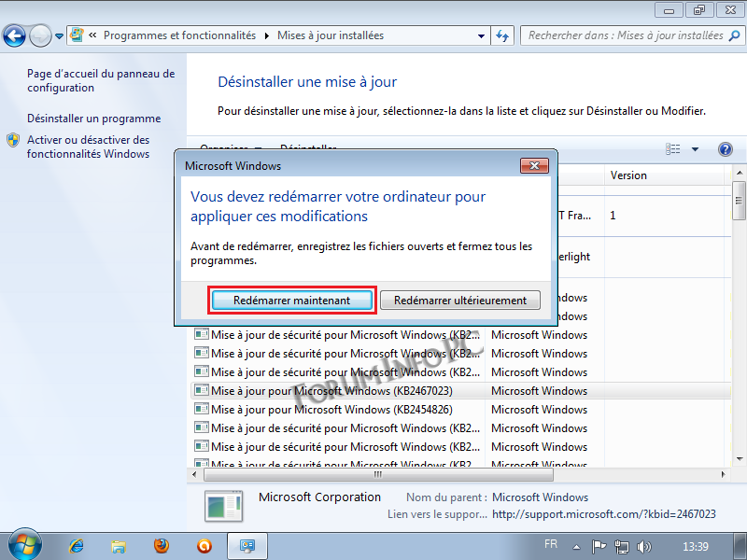Screen dimensions: 747x560
Task: Open Internet Explorer from the taskbar
Action: [77, 545]
